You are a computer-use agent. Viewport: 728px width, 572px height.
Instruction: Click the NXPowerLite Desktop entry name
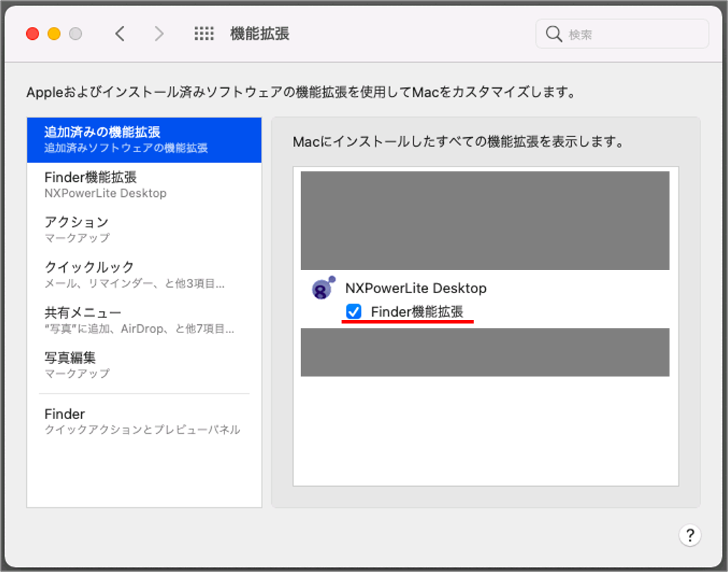416,288
